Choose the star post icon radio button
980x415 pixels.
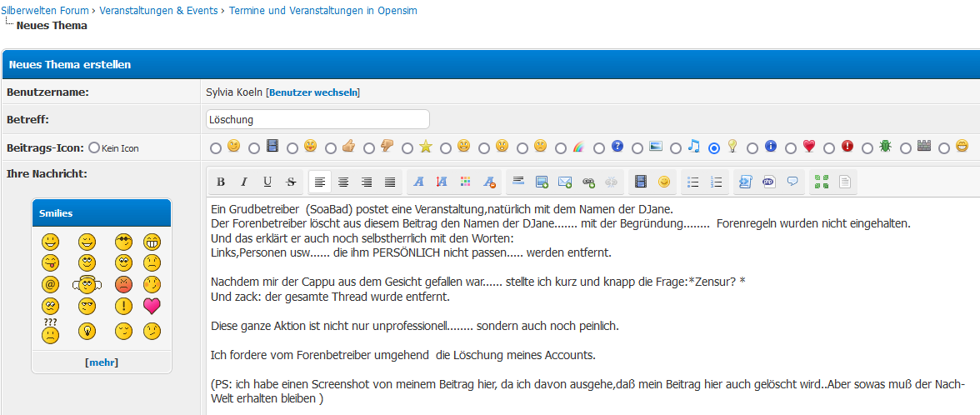407,147
